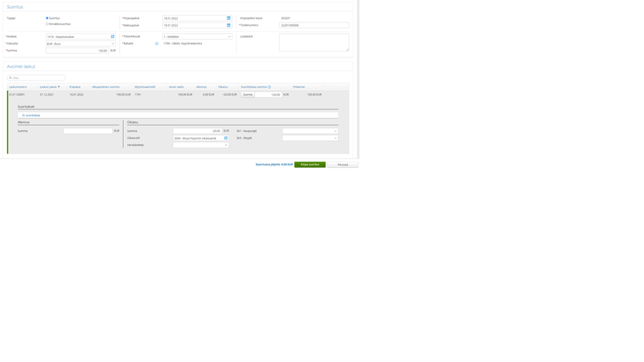
Task: Click the Kirjaa suoritus button
Action: [x=310, y=165]
